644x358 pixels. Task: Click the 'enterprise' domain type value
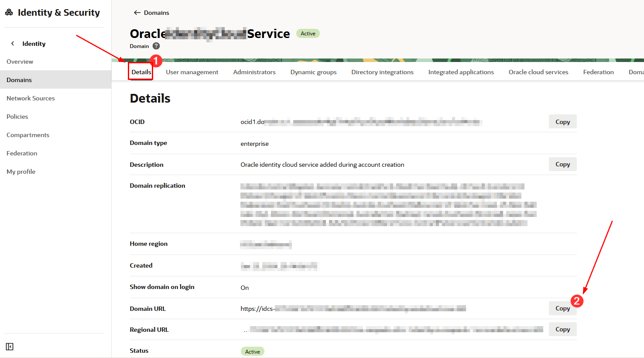(x=254, y=144)
